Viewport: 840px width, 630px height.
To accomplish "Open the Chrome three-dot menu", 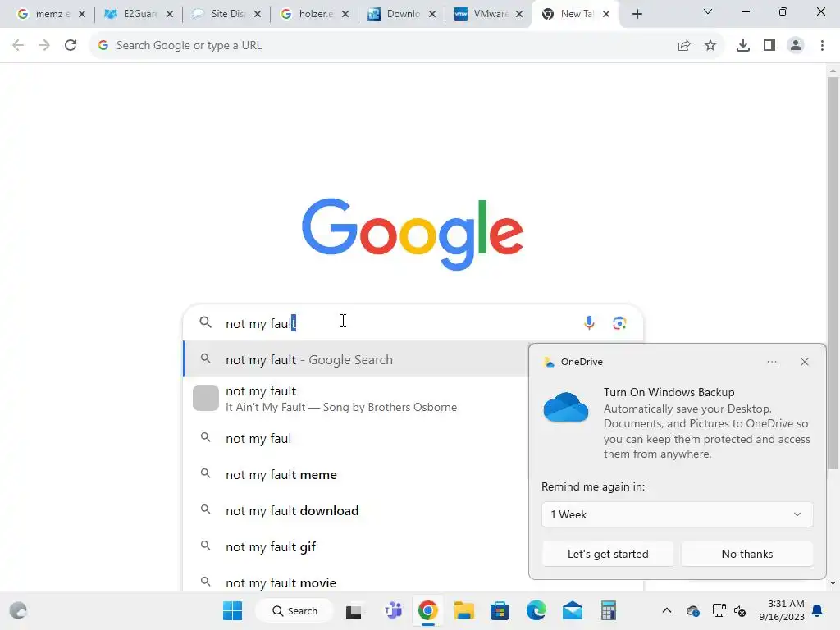I will (822, 46).
